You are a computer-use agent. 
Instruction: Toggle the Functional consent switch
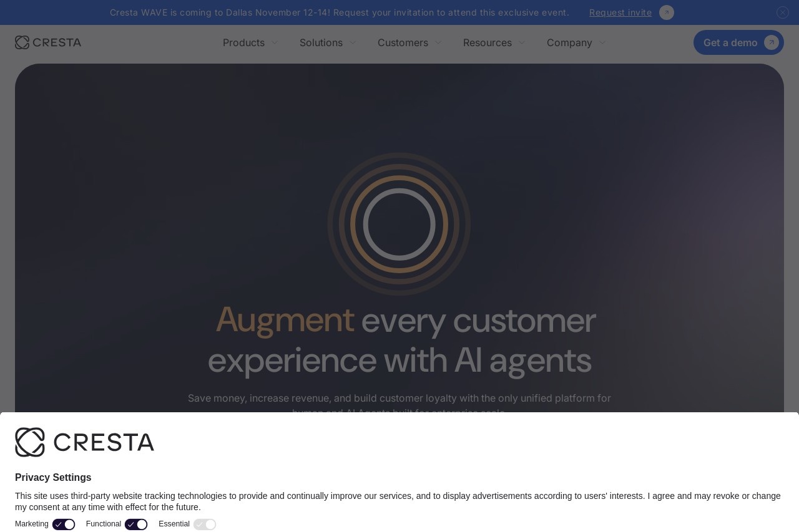136,525
